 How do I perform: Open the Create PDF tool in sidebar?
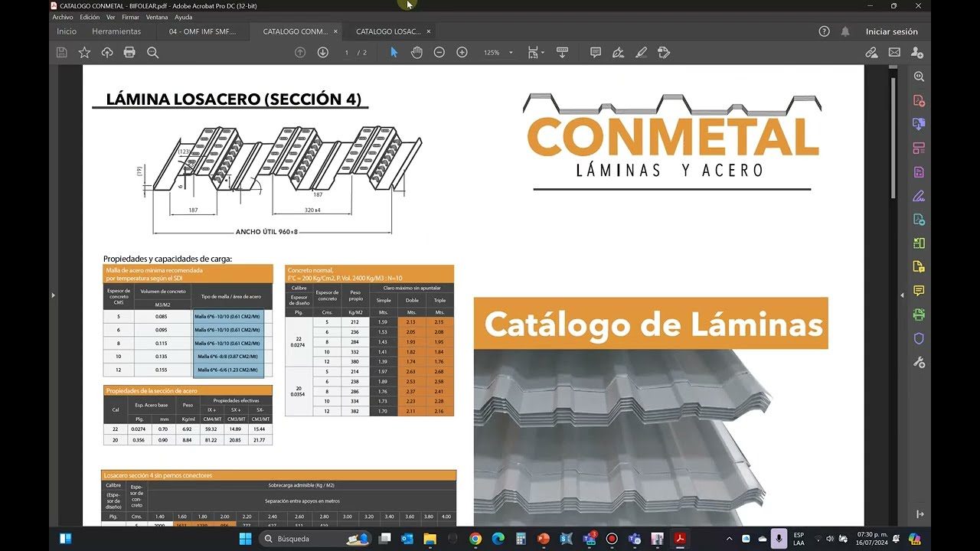919,100
